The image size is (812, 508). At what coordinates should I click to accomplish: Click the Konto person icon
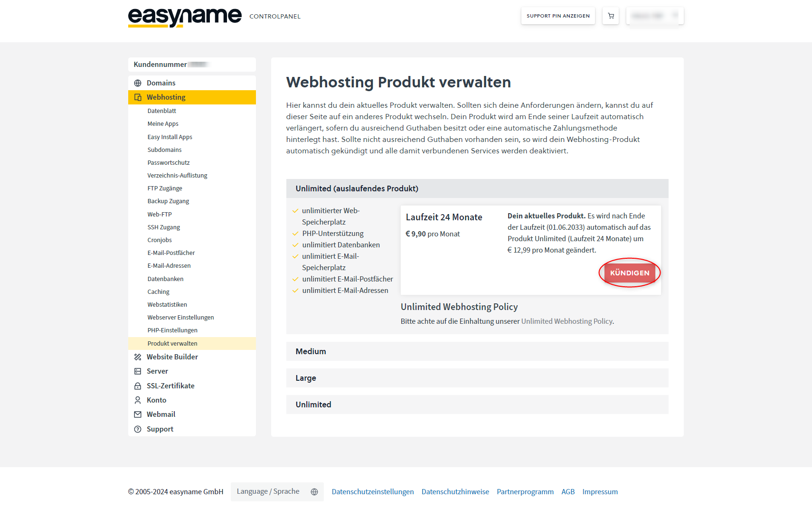[x=138, y=400]
